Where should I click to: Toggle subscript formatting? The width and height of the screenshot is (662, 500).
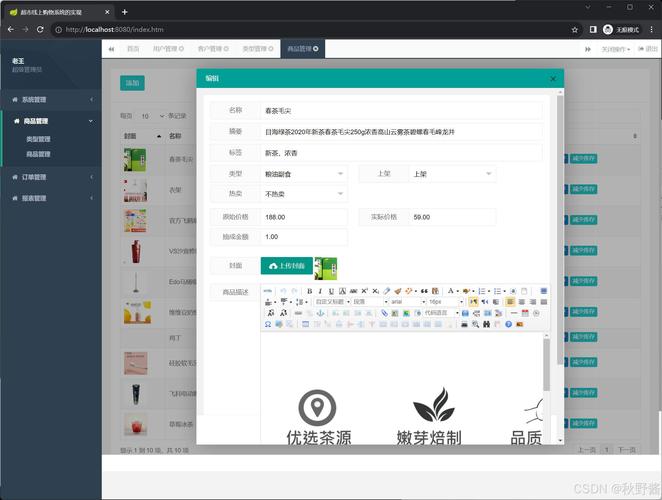[x=375, y=291]
